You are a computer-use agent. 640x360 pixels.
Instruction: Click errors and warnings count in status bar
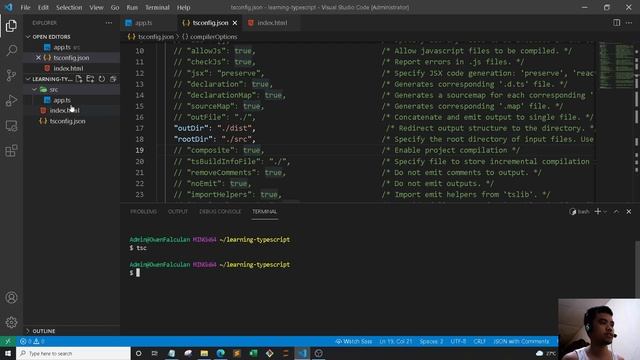[32, 341]
